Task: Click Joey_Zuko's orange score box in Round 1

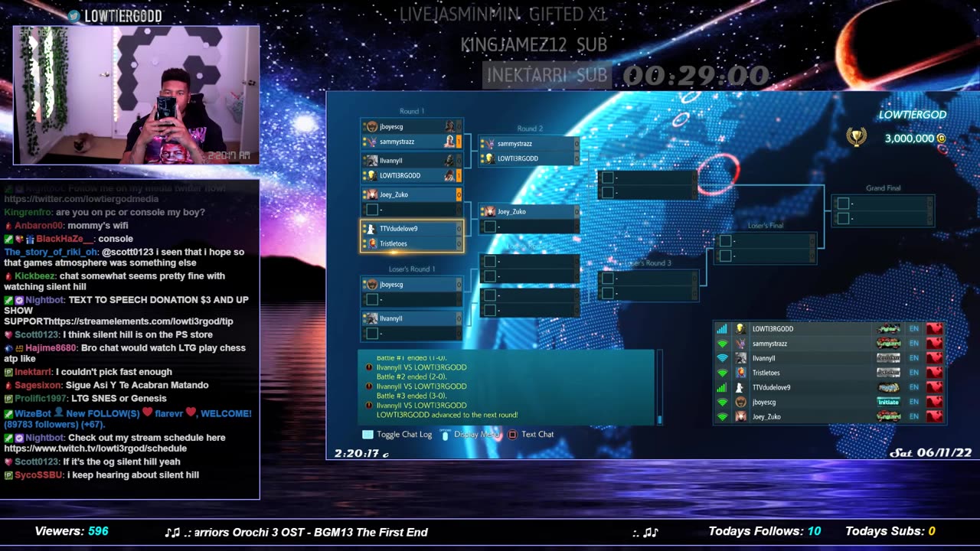Action: coord(459,194)
